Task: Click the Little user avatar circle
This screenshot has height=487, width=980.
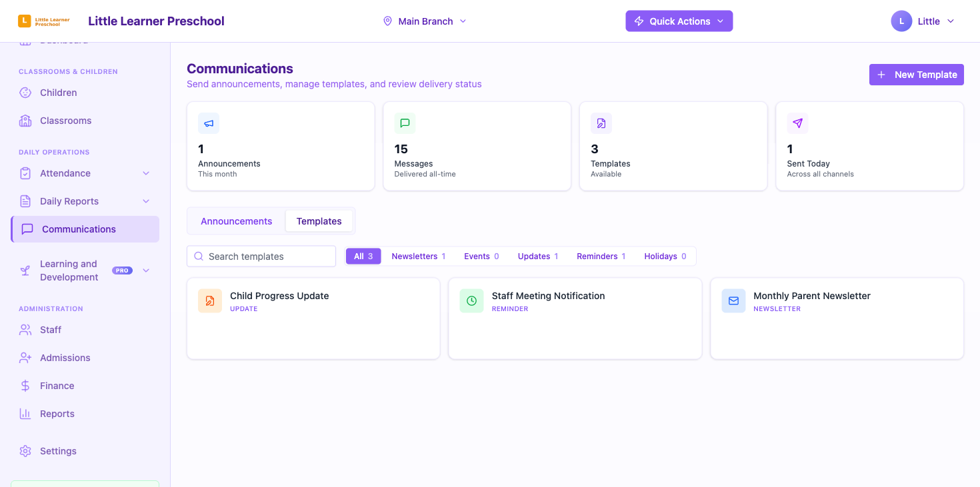Action: (901, 21)
